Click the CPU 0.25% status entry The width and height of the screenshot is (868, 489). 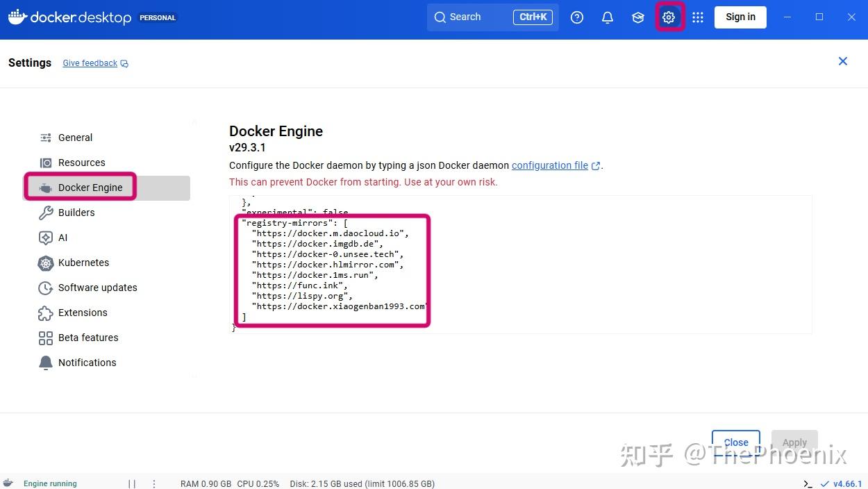258,483
